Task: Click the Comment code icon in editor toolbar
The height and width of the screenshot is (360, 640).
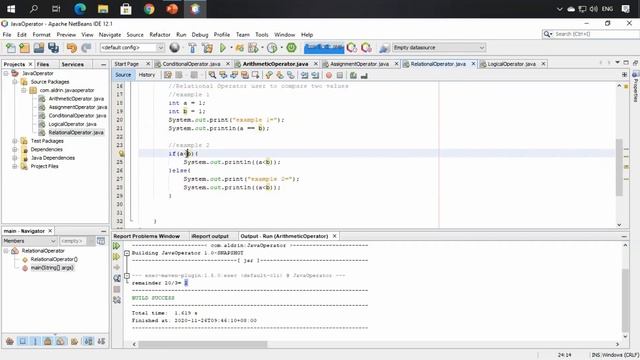Action: click(x=353, y=75)
